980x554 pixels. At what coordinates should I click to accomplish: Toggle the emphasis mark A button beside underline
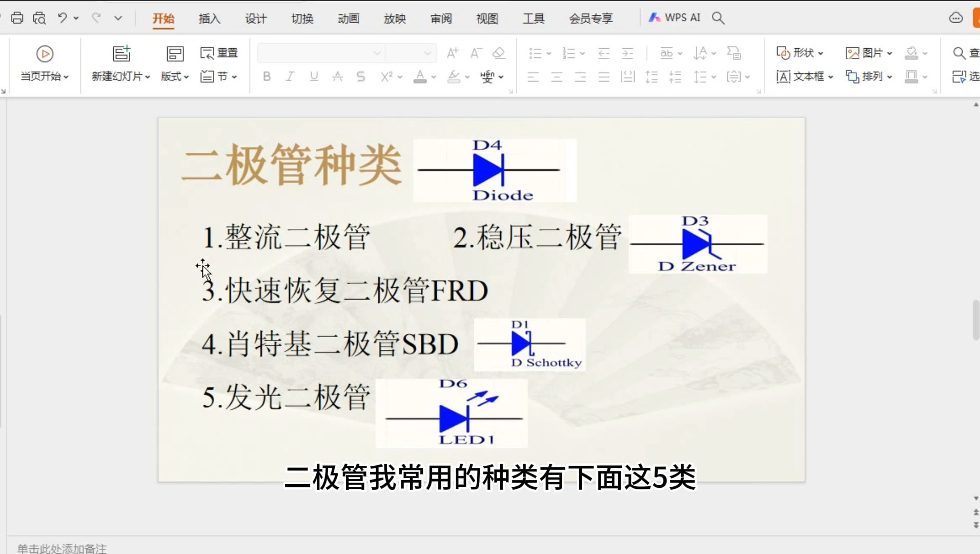(337, 76)
